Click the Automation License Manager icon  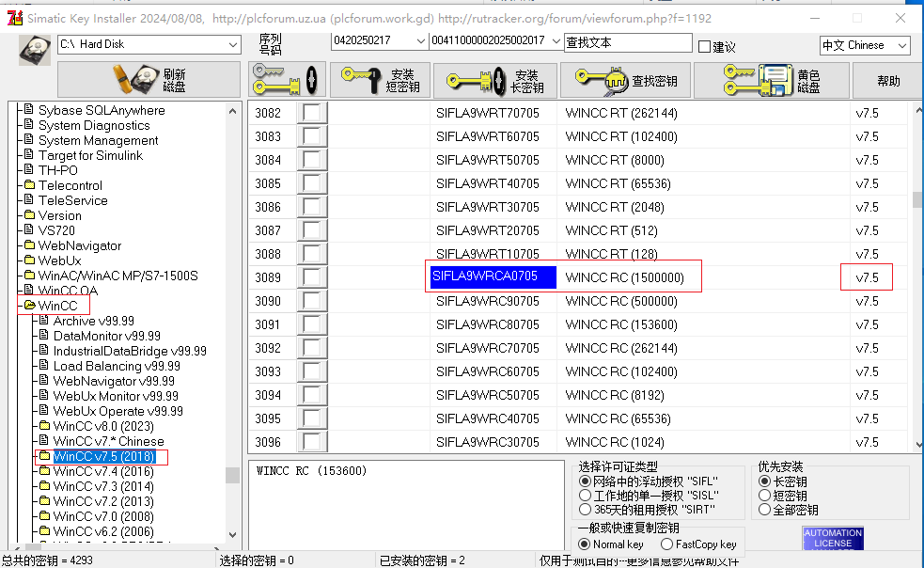[x=833, y=537]
